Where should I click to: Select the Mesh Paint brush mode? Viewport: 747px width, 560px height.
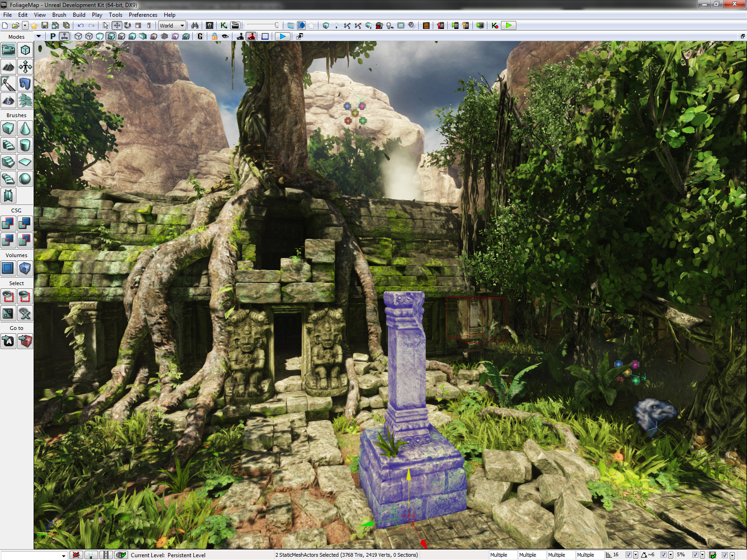(8, 84)
